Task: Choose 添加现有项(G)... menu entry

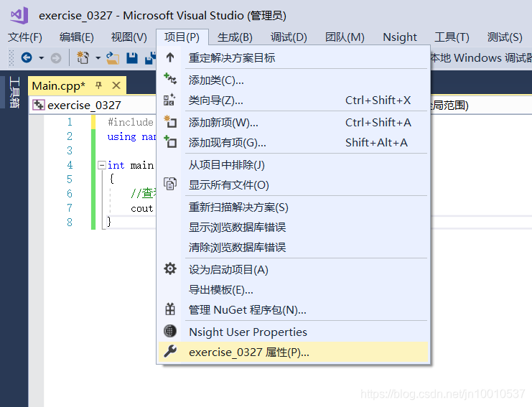Action: coord(294,143)
